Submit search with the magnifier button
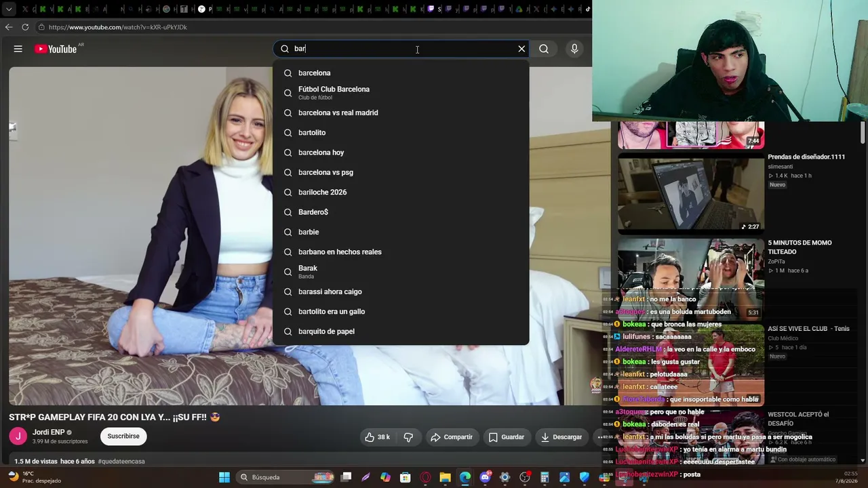 pyautogui.click(x=544, y=49)
